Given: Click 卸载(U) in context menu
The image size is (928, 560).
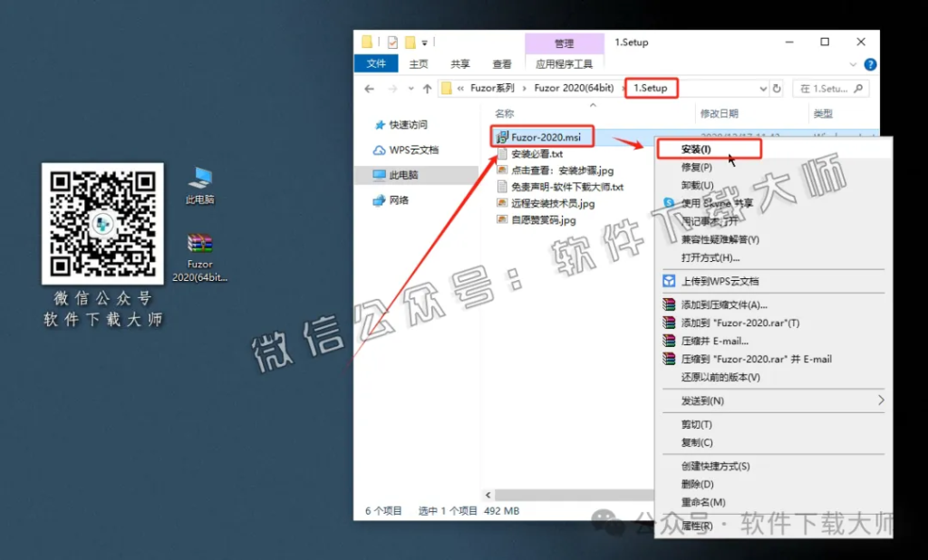Looking at the screenshot, I should pyautogui.click(x=697, y=185).
